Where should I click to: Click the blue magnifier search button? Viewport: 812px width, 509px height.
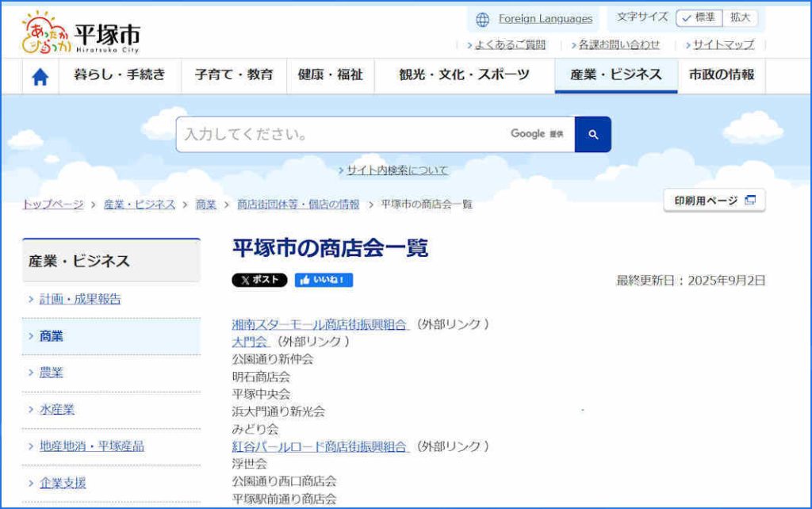click(x=592, y=135)
